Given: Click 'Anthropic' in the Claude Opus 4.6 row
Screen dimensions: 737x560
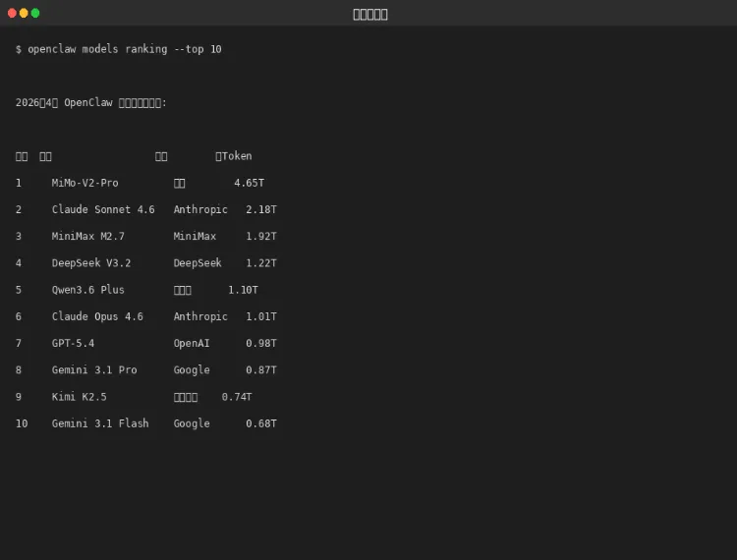Looking at the screenshot, I should (200, 316).
